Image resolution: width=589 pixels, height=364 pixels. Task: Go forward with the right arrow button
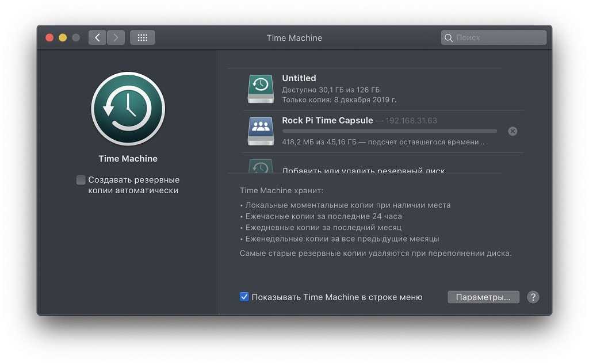click(116, 38)
